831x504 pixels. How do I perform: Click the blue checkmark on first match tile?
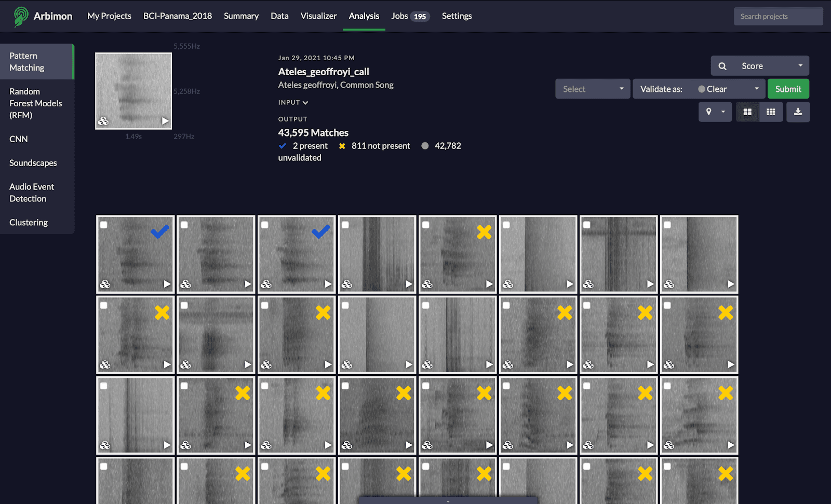[160, 231]
